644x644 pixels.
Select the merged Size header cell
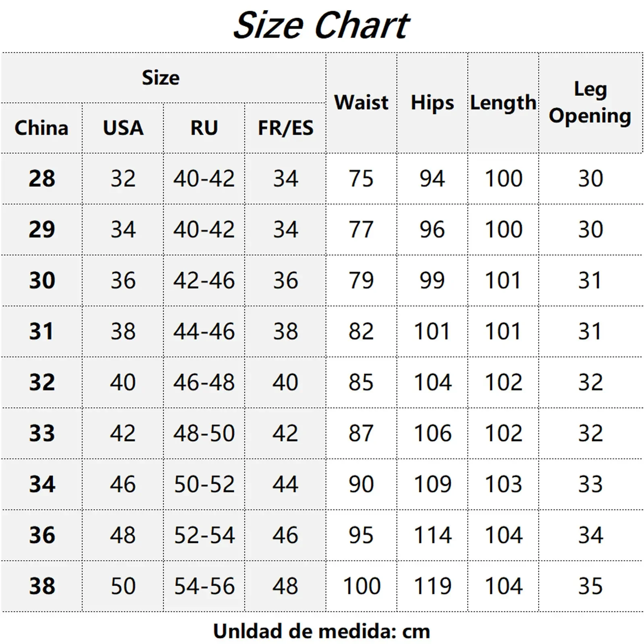click(x=163, y=78)
